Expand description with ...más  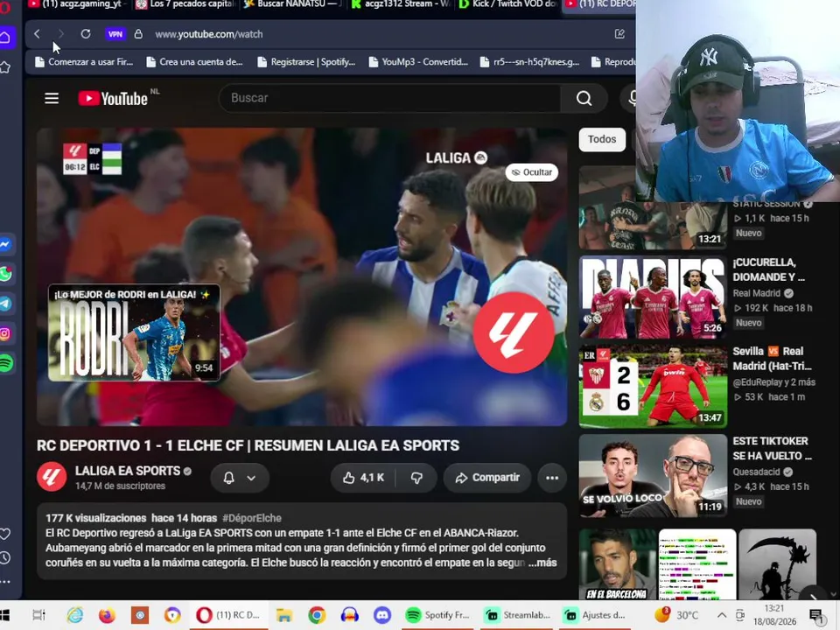pos(542,563)
